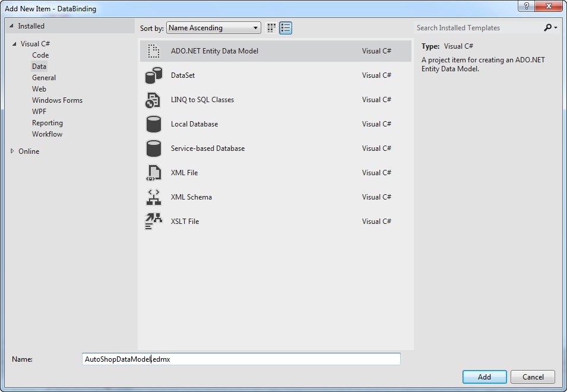Click the DataSet cylinders icon
Screen dimensions: 567x392
(x=154, y=75)
